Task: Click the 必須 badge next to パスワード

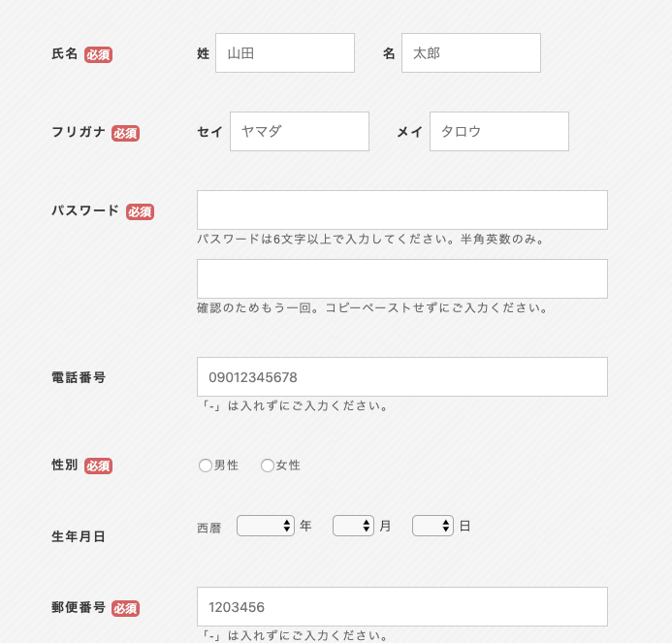Action: tap(140, 211)
